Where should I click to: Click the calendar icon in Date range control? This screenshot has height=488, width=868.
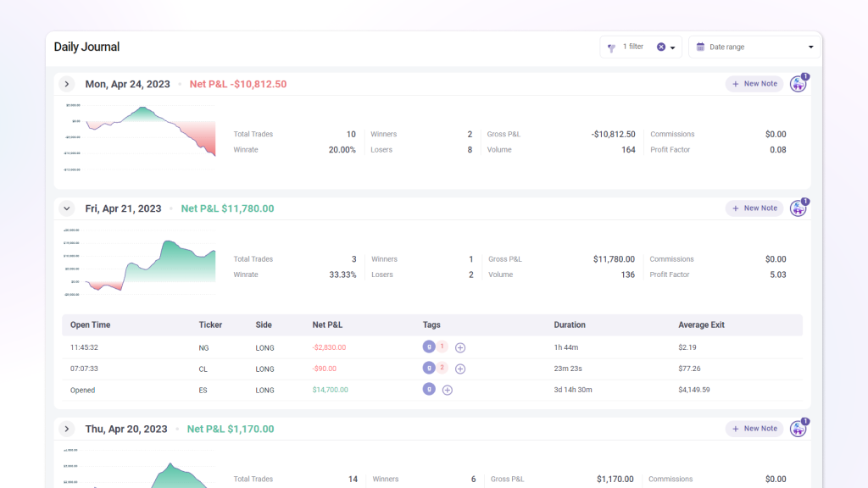tap(699, 47)
